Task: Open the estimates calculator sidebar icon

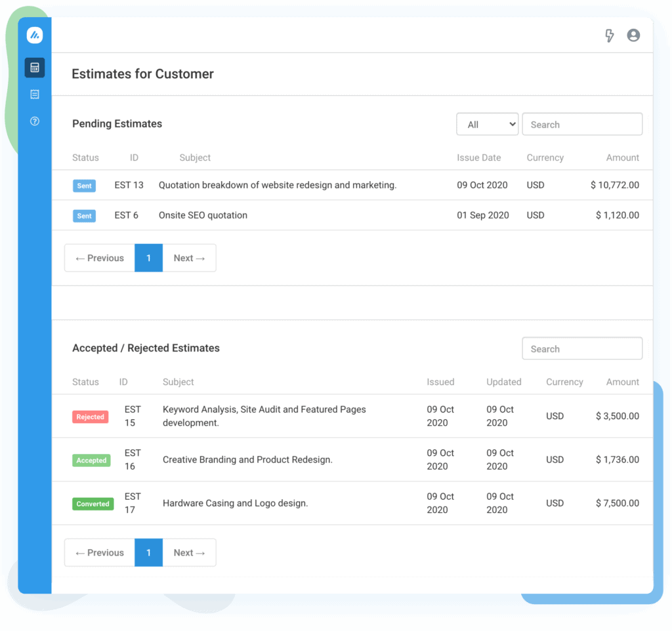Action: [35, 68]
